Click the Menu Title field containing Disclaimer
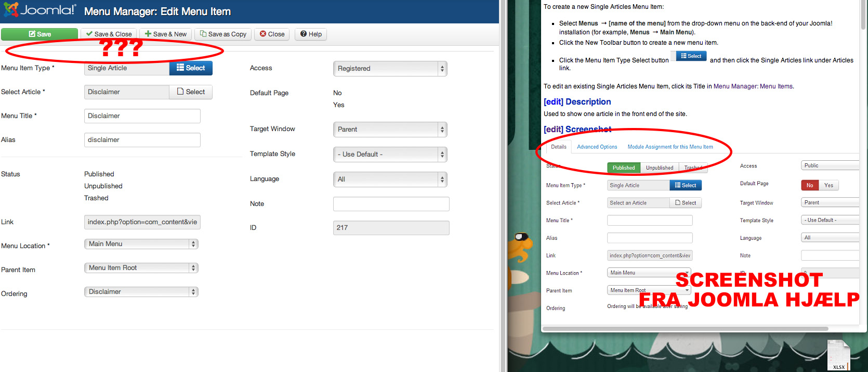The image size is (868, 372). click(x=142, y=116)
